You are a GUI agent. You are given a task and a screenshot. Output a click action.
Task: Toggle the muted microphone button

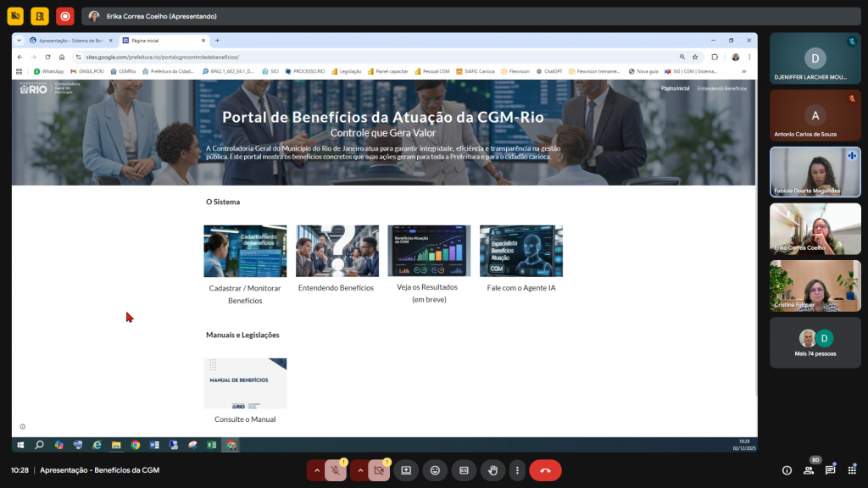337,470
